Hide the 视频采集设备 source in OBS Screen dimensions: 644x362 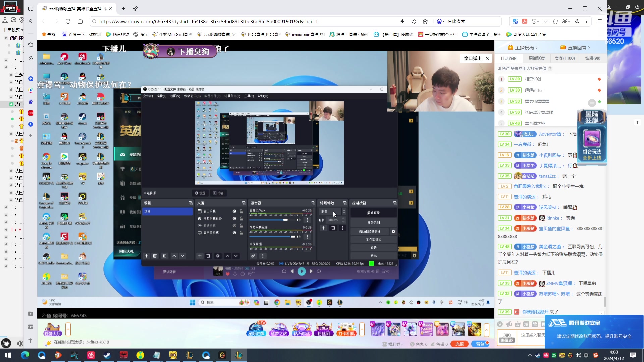click(x=234, y=219)
